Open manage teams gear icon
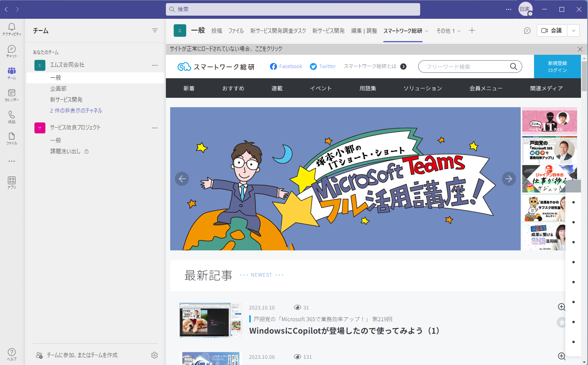The width and height of the screenshot is (588, 365). point(155,355)
